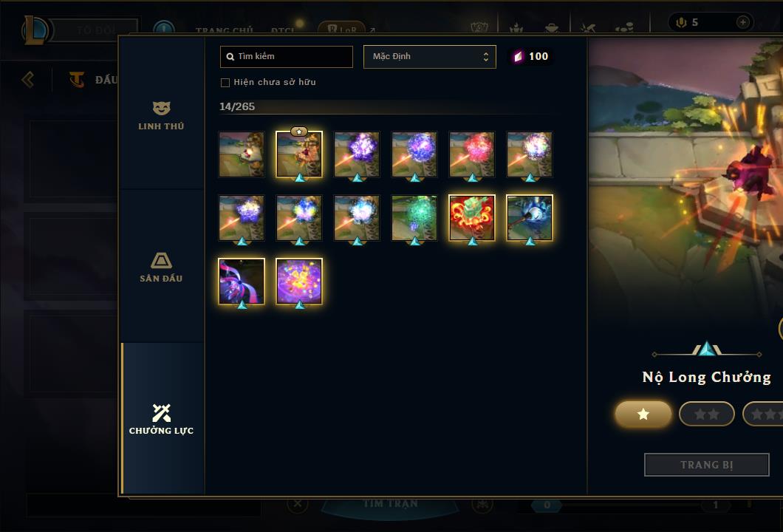Tick the Hiện chưa sở hữu checkbox

(x=225, y=83)
